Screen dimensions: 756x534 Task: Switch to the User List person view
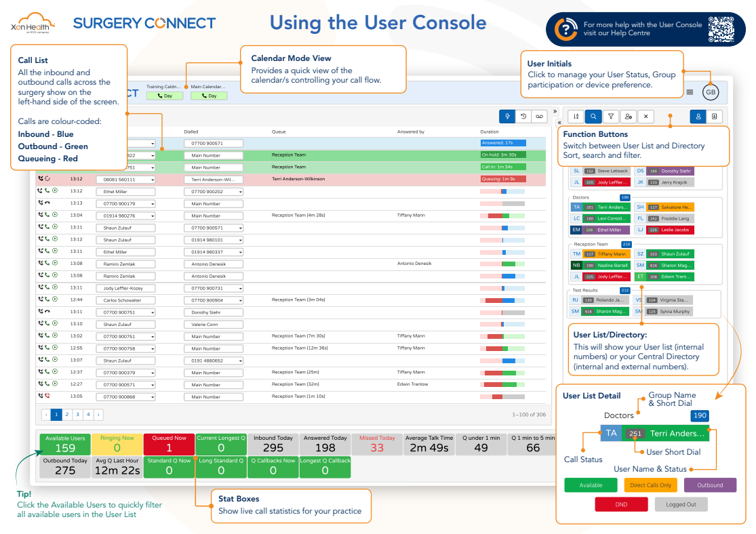(698, 116)
